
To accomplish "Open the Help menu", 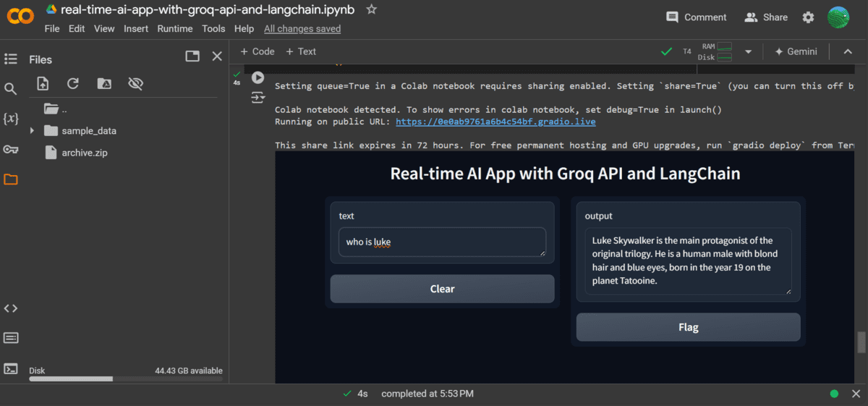I will [244, 29].
